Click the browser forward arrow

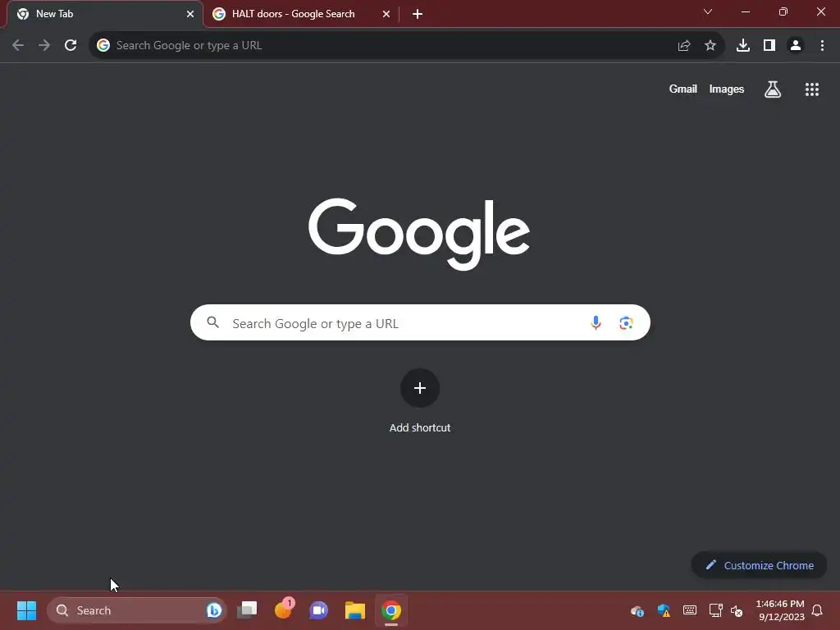[x=44, y=45]
